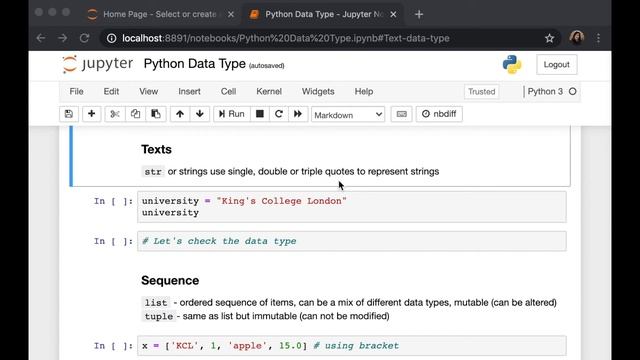This screenshot has height=360, width=640.
Task: Run the selected cell
Action: pos(231,114)
